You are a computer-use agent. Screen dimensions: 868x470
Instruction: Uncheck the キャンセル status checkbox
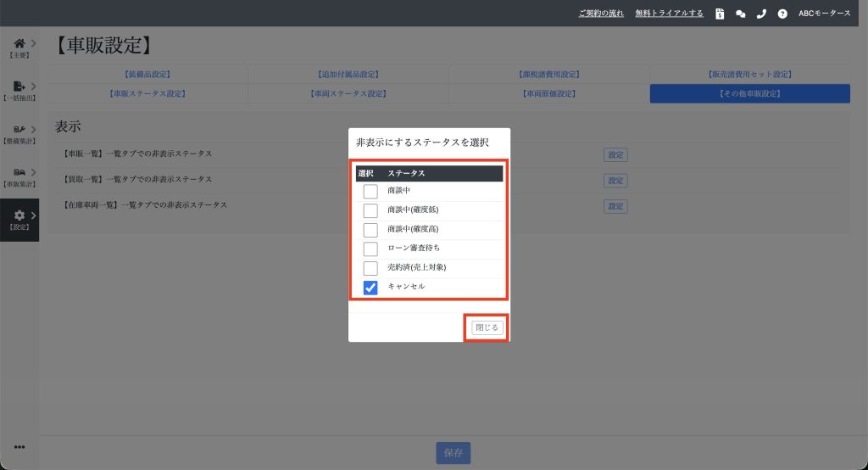(370, 288)
